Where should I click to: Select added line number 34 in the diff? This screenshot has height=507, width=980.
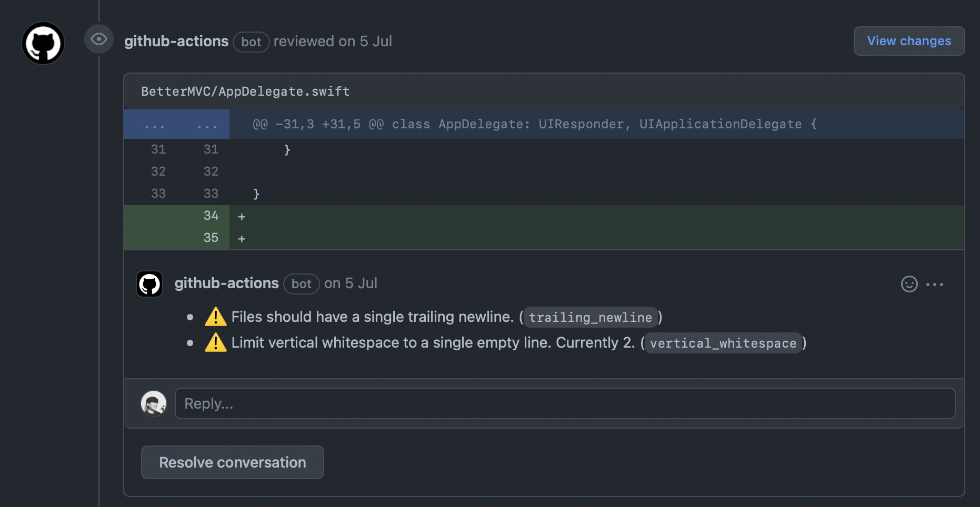[211, 216]
